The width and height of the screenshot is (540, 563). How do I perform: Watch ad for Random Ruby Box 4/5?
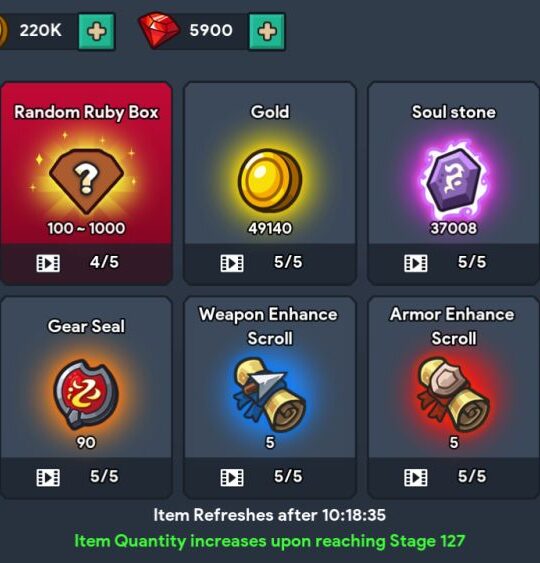(86, 263)
